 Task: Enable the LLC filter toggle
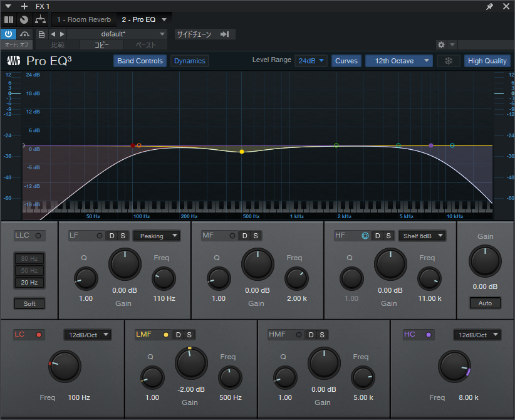point(38,236)
